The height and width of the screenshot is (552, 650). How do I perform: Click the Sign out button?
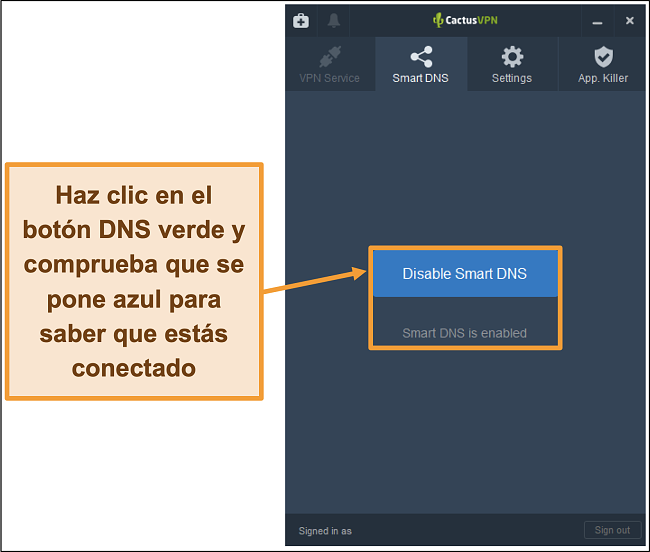pos(612,530)
